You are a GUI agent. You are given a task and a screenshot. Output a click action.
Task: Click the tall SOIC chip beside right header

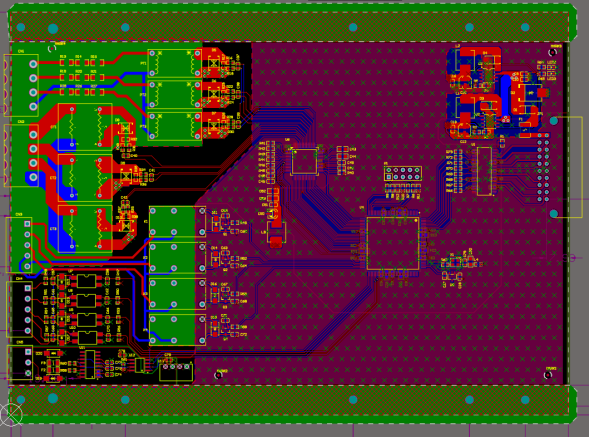pos(484,171)
